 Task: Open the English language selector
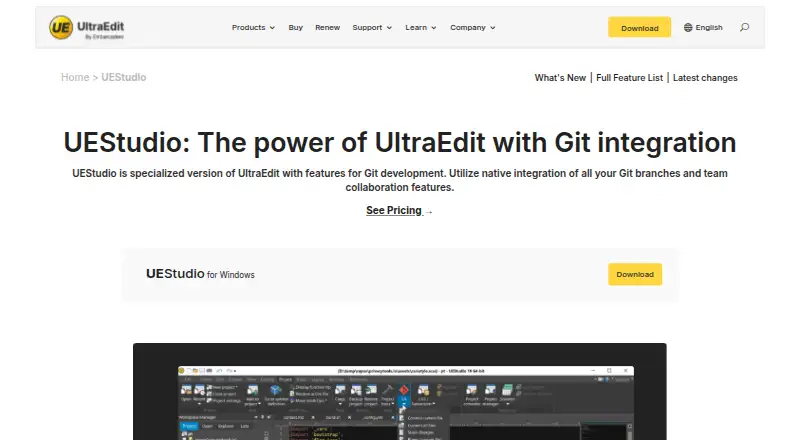pyautogui.click(x=703, y=28)
